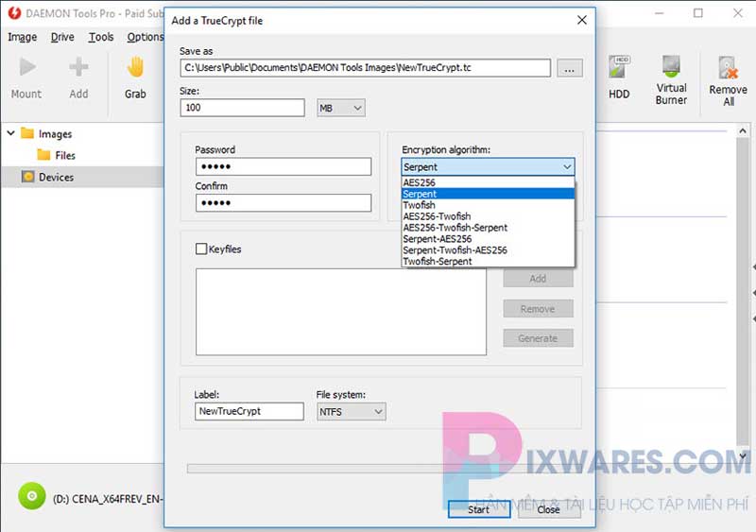Enable the Keyfiles checkbox
The width and height of the screenshot is (756, 532).
pyautogui.click(x=200, y=249)
